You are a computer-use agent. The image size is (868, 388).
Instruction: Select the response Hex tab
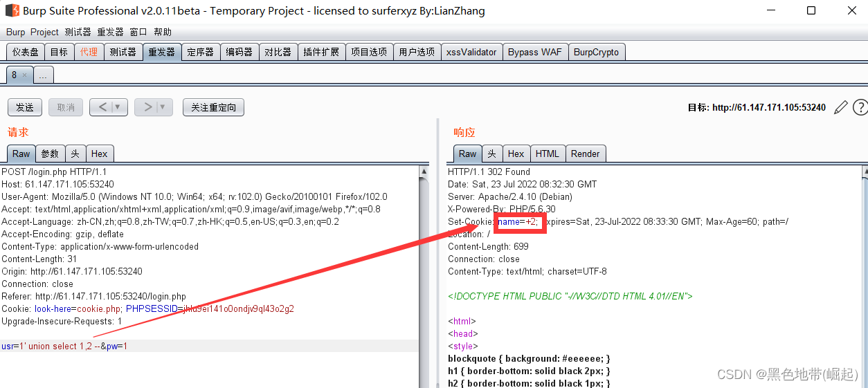(516, 154)
